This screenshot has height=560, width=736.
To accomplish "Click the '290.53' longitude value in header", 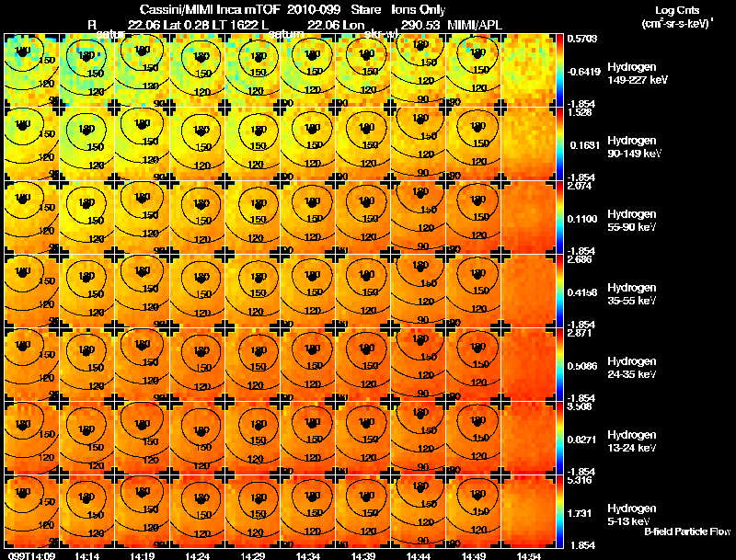I will pyautogui.click(x=420, y=25).
